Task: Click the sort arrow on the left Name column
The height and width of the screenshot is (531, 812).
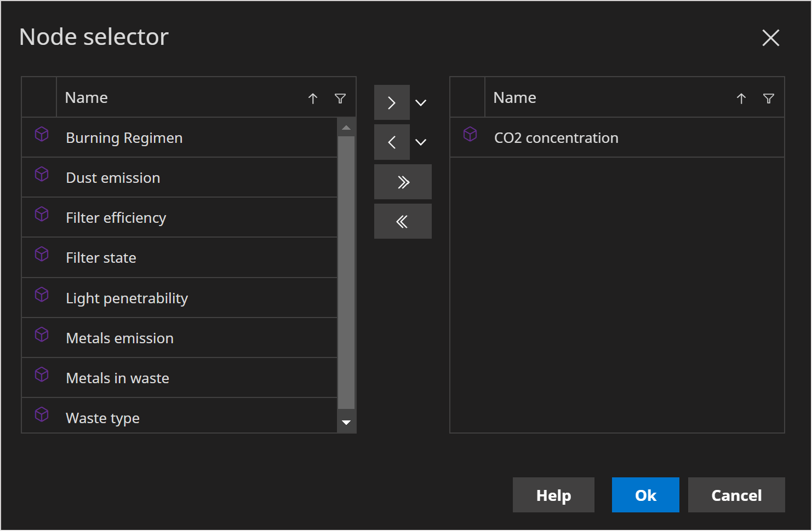Action: pyautogui.click(x=313, y=99)
